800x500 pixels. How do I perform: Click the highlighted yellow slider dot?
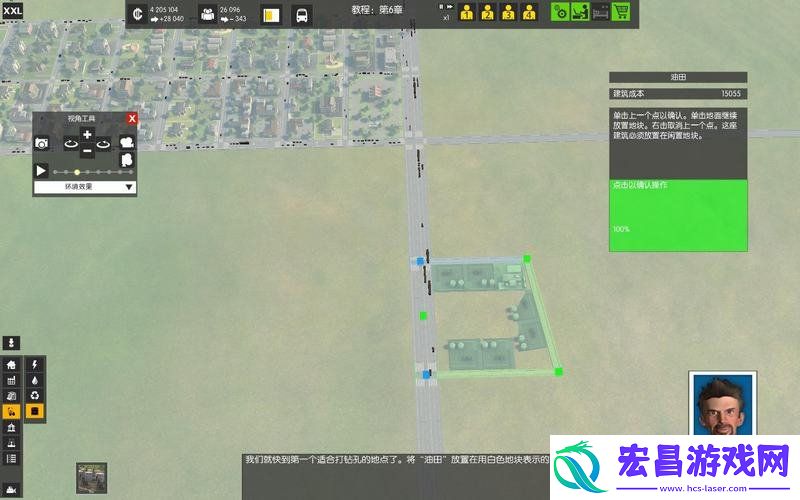77,172
